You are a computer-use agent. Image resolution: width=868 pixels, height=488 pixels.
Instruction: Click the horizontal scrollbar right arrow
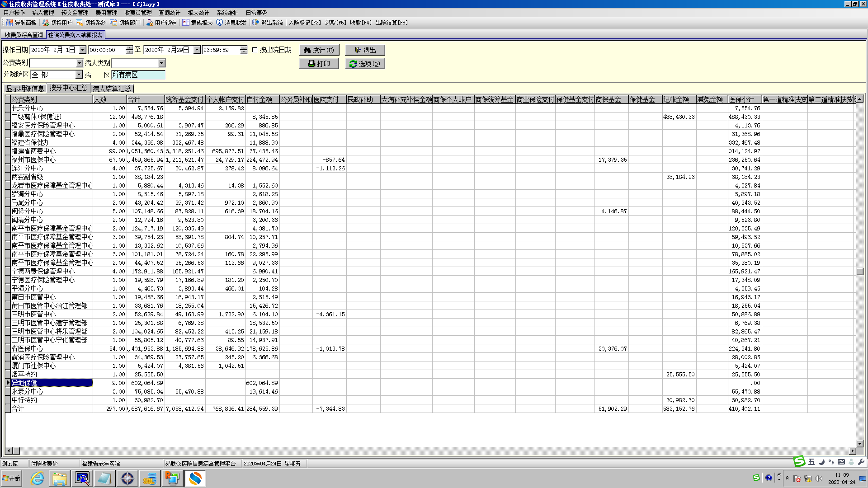853,450
